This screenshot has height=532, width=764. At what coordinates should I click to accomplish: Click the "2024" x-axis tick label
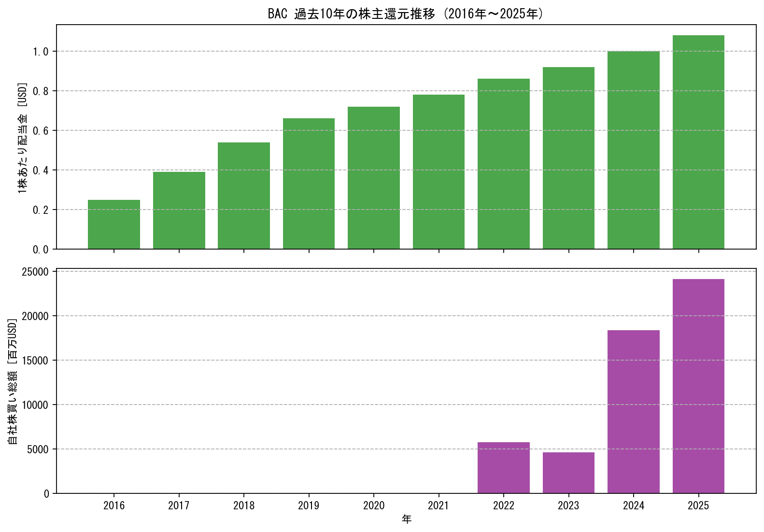634,505
